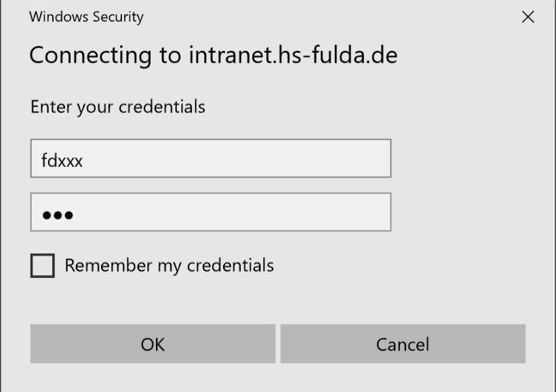The height and width of the screenshot is (392, 556).
Task: Click empty space inside the username box
Action: [271, 158]
